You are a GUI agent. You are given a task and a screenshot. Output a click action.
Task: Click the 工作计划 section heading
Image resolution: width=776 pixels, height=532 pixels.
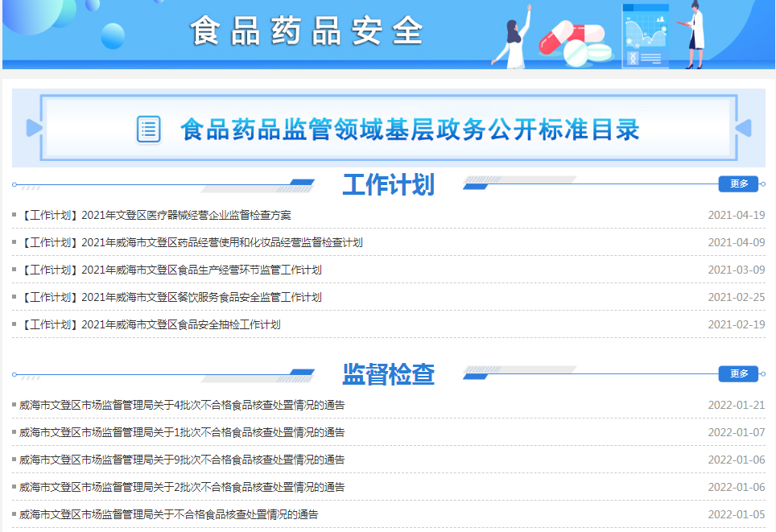click(x=388, y=184)
